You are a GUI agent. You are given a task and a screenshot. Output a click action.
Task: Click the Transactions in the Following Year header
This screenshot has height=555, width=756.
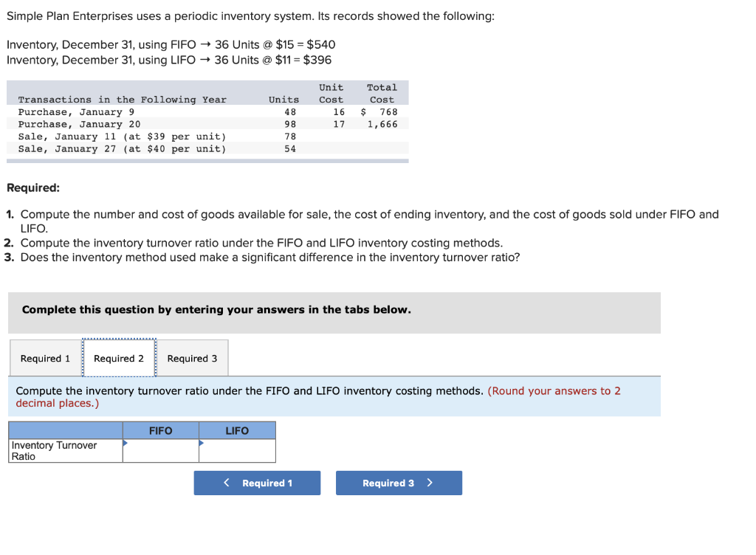122,99
